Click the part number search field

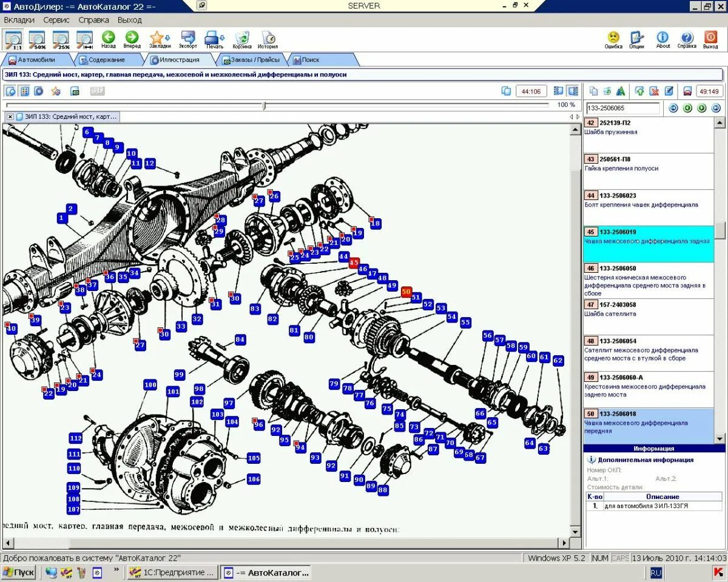[x=623, y=109]
